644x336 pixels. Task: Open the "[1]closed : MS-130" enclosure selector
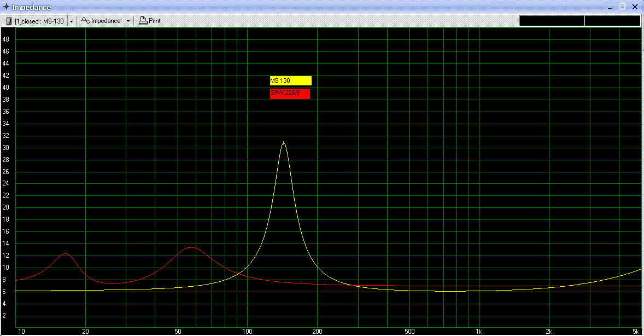pos(35,21)
